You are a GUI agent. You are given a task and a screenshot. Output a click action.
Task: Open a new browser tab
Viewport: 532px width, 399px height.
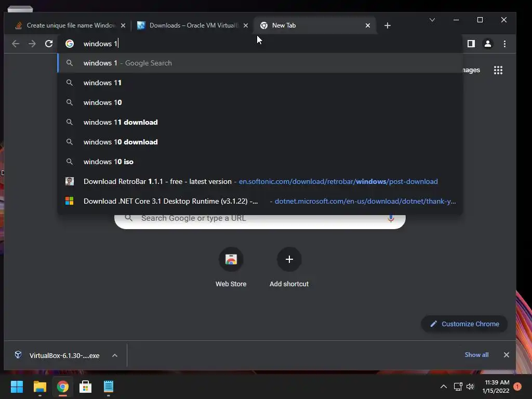coord(388,25)
